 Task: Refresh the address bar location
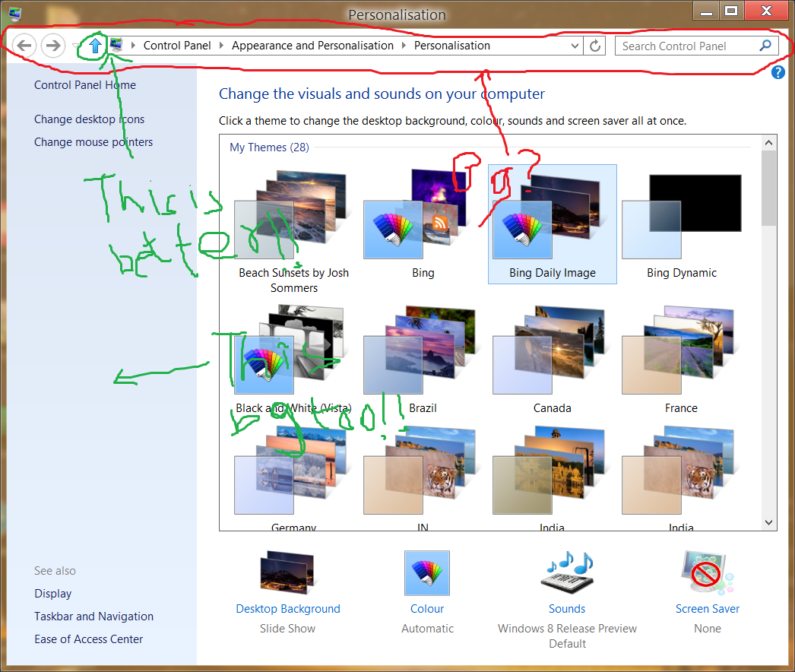[594, 46]
